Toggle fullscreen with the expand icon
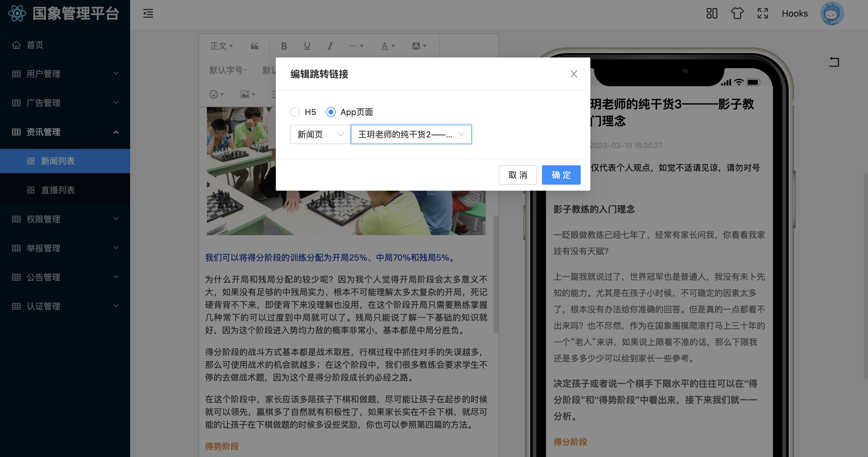The height and width of the screenshot is (457, 868). [x=762, y=14]
